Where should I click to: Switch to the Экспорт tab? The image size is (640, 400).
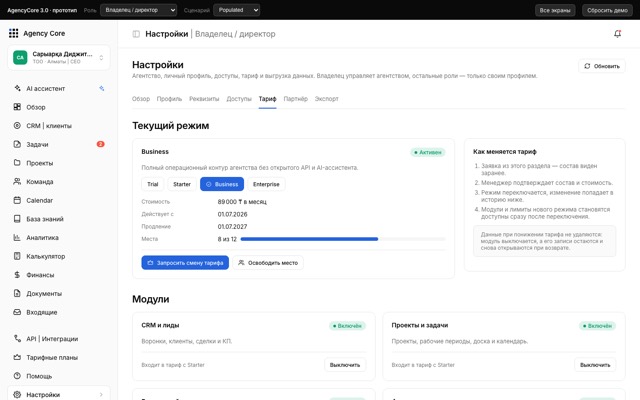pyautogui.click(x=327, y=99)
